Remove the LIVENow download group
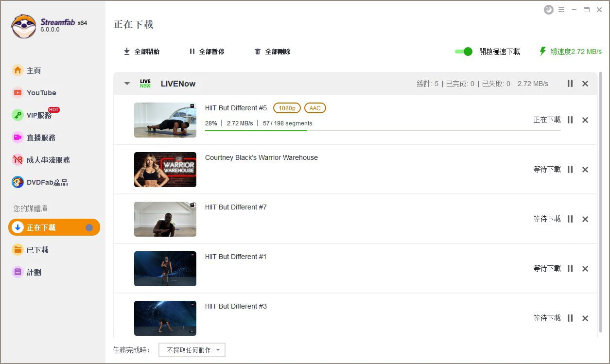610x364 pixels. point(585,84)
